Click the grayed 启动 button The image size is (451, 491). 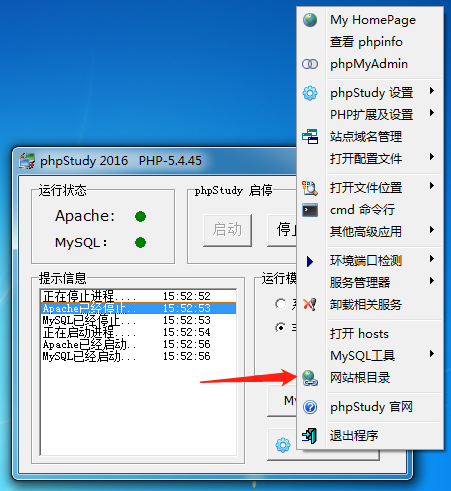pyautogui.click(x=227, y=230)
